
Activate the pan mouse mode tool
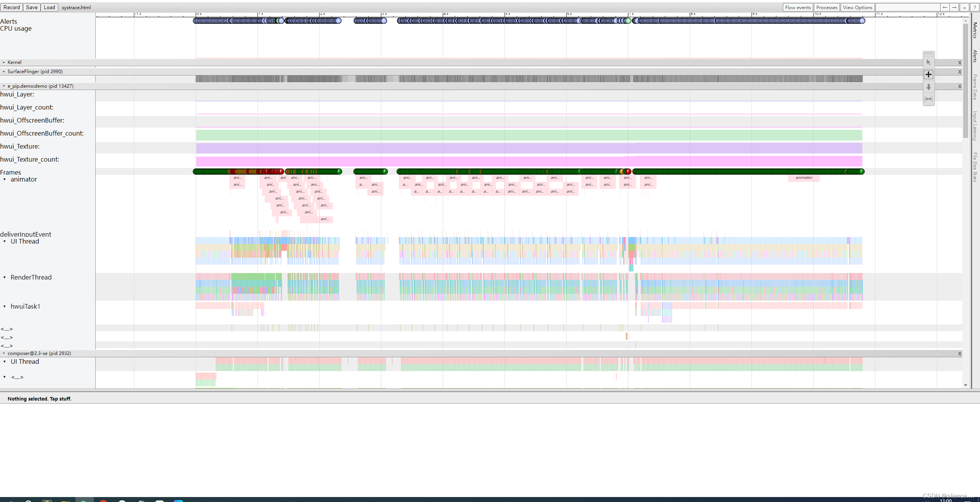point(928,74)
